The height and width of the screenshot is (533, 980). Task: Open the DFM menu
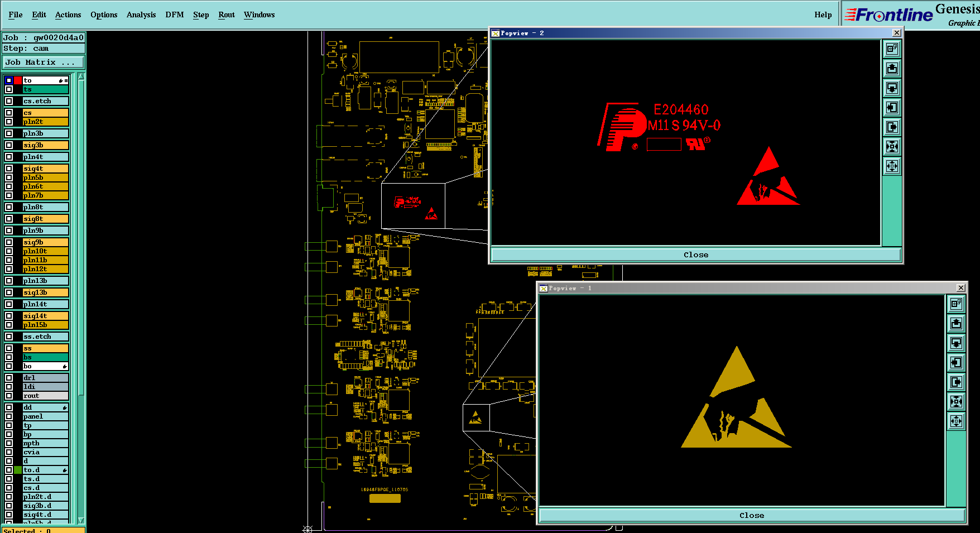175,15
